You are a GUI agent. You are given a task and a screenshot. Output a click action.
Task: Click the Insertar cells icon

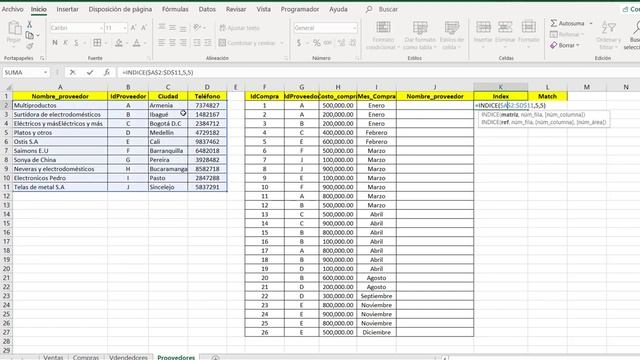483,27
